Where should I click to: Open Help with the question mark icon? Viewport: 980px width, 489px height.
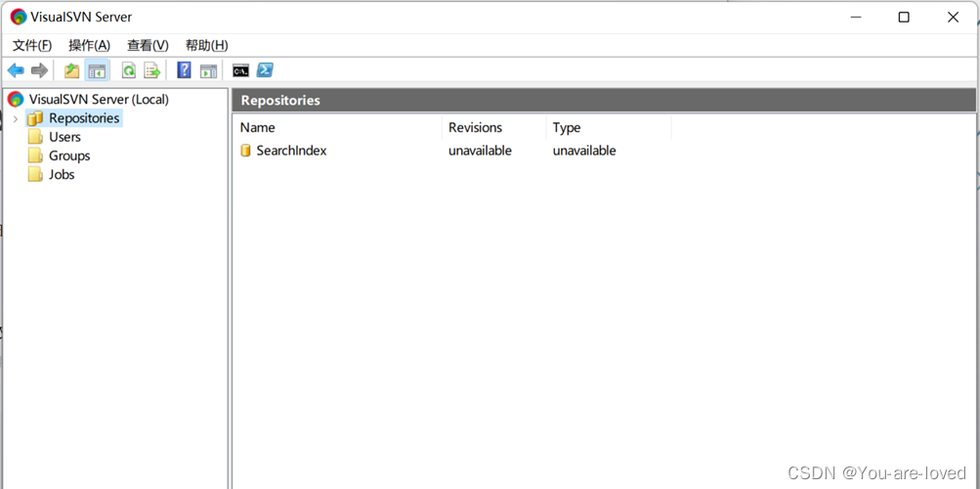click(x=184, y=70)
